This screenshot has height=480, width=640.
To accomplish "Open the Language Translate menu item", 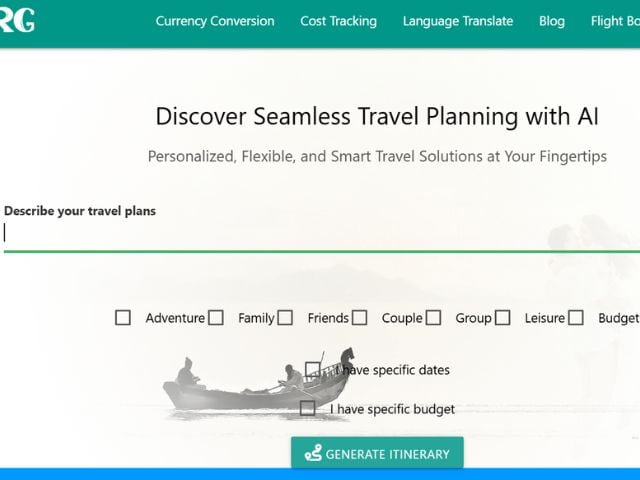I will coord(458,21).
